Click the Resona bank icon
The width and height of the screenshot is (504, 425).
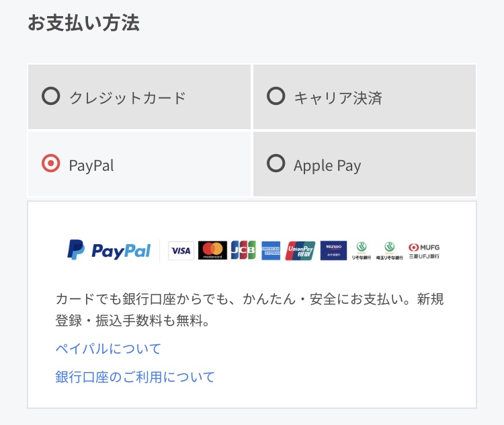point(362,251)
